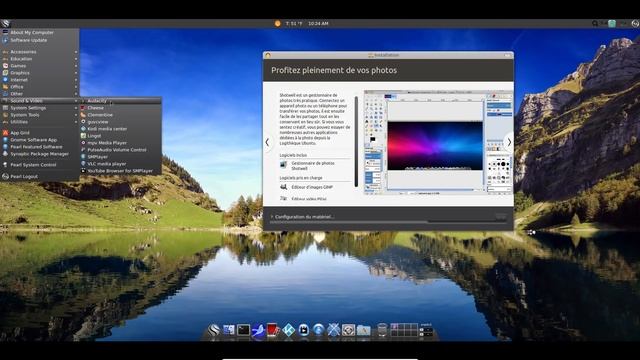The height and width of the screenshot is (360, 640).
Task: Open PulseAudio Volume Control
Action: [120, 150]
